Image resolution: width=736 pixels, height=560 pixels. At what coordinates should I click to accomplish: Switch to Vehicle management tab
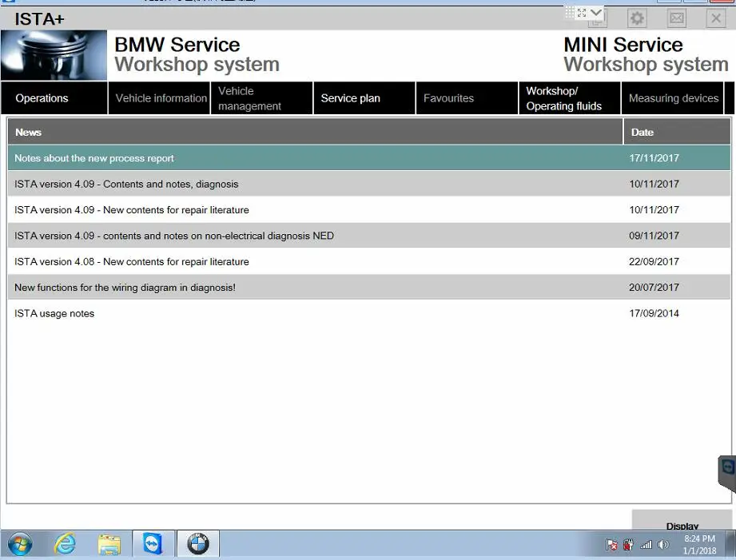pyautogui.click(x=262, y=98)
